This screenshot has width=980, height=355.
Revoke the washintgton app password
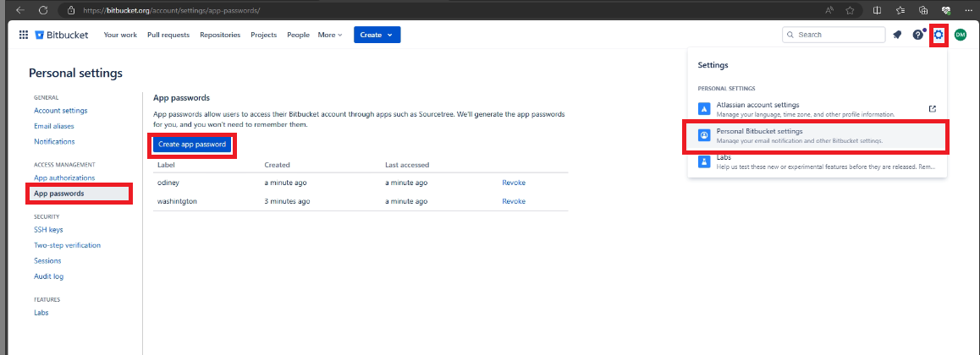pos(514,201)
